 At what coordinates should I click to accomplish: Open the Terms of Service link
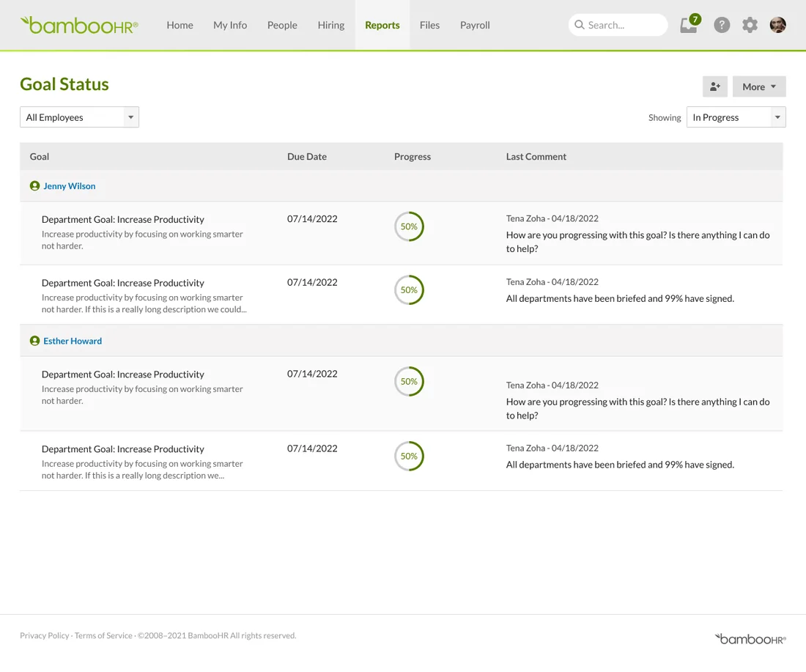(x=103, y=635)
